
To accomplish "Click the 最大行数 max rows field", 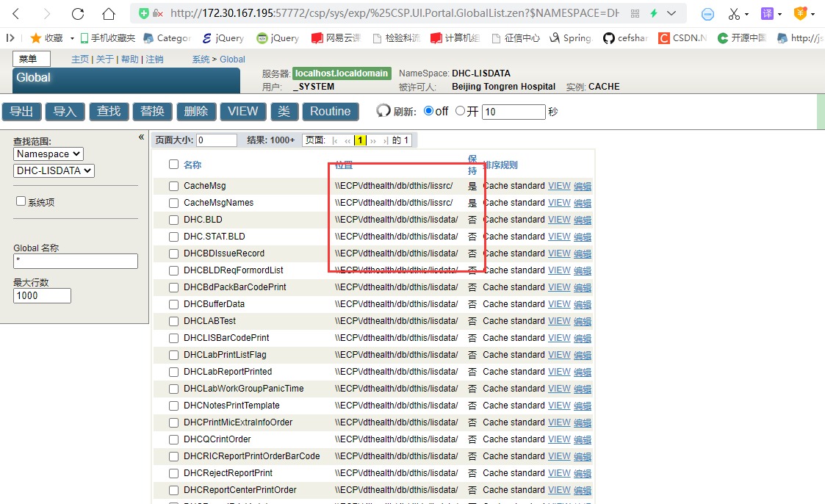I will pos(42,295).
